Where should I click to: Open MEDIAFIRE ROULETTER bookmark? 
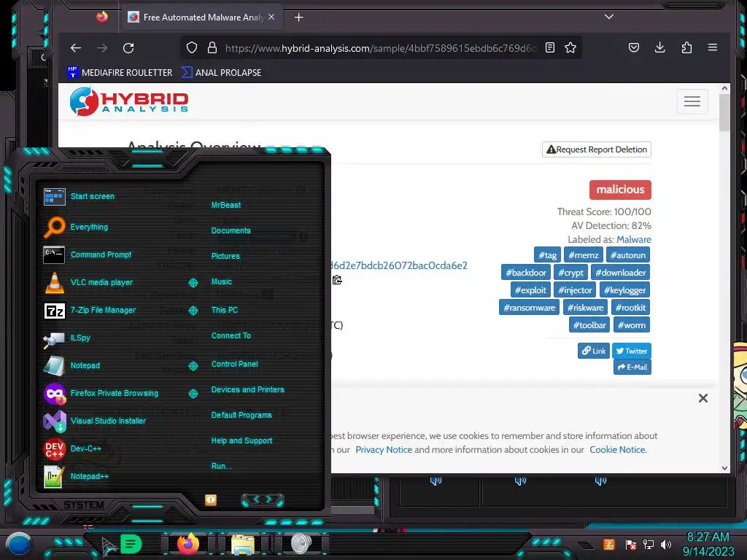120,72
